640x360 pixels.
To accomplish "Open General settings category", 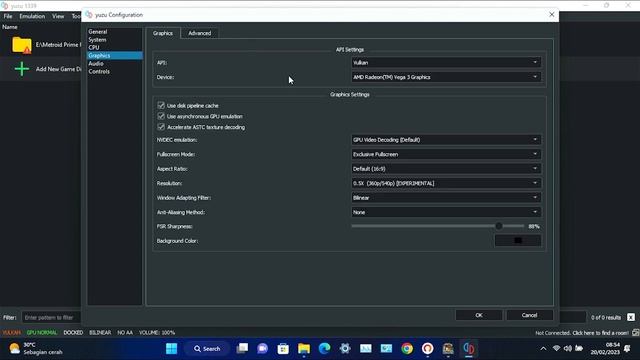I will 98,31.
